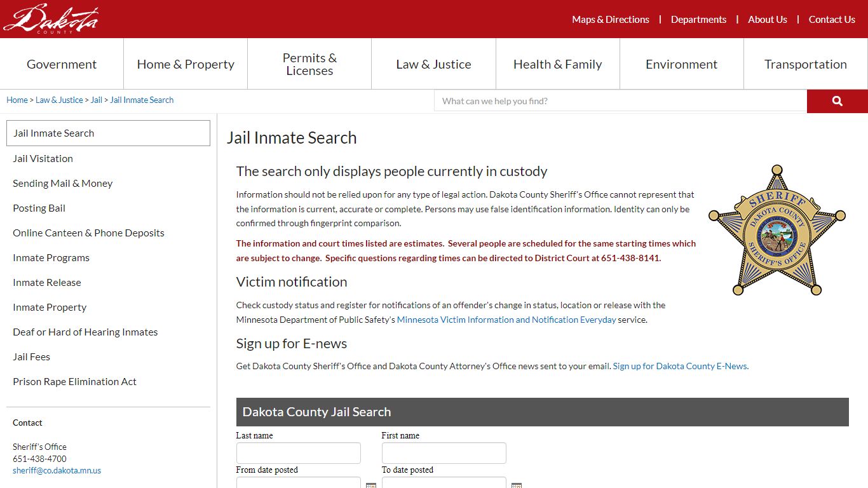Open Contact Us
The height and width of the screenshot is (488, 868).
tap(832, 19)
